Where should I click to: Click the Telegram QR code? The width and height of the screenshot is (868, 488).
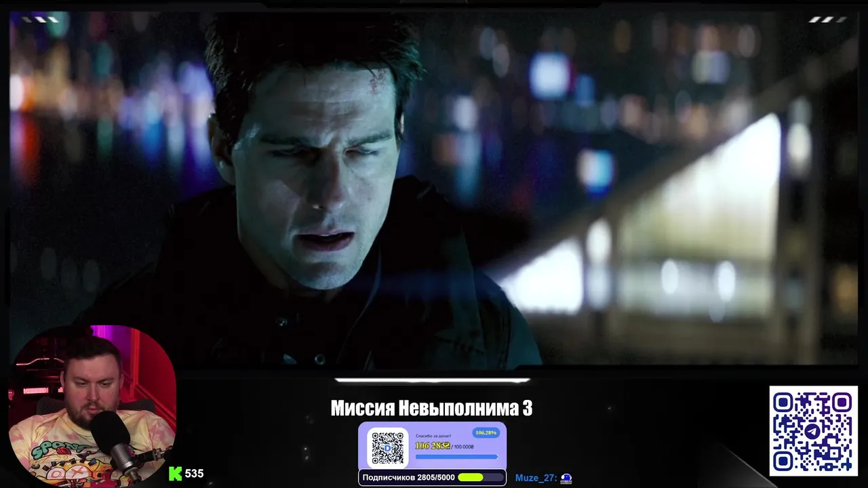click(813, 431)
